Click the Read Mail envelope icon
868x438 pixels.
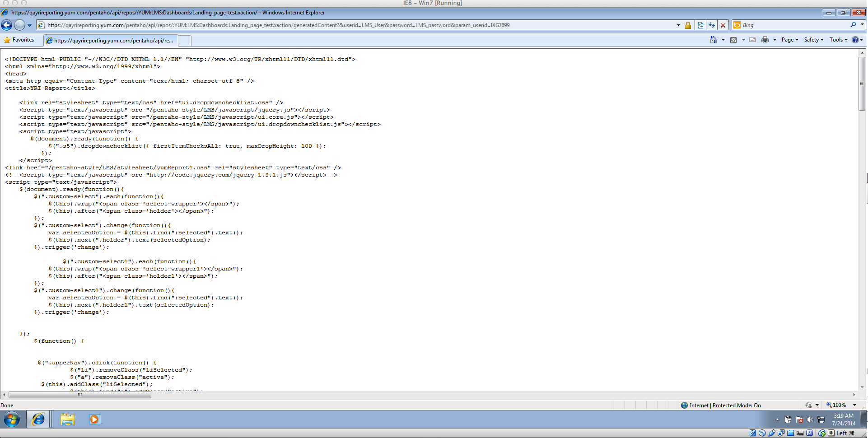point(752,40)
